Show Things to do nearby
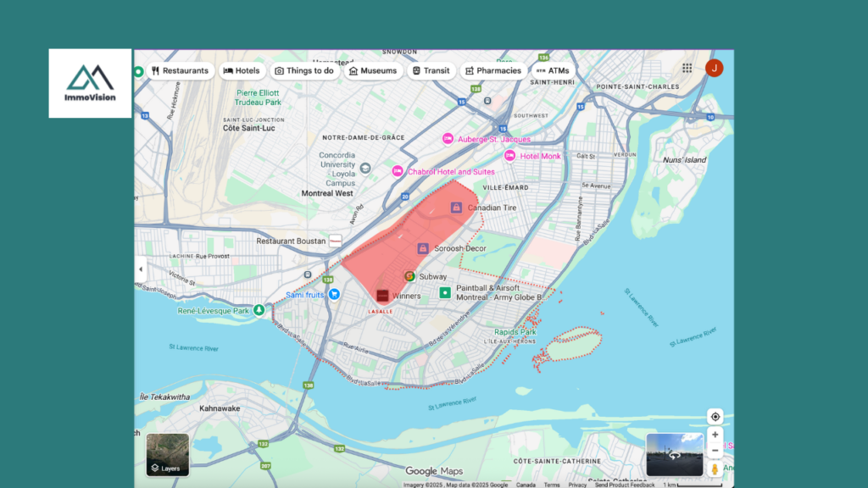The width and height of the screenshot is (868, 488). tap(304, 71)
